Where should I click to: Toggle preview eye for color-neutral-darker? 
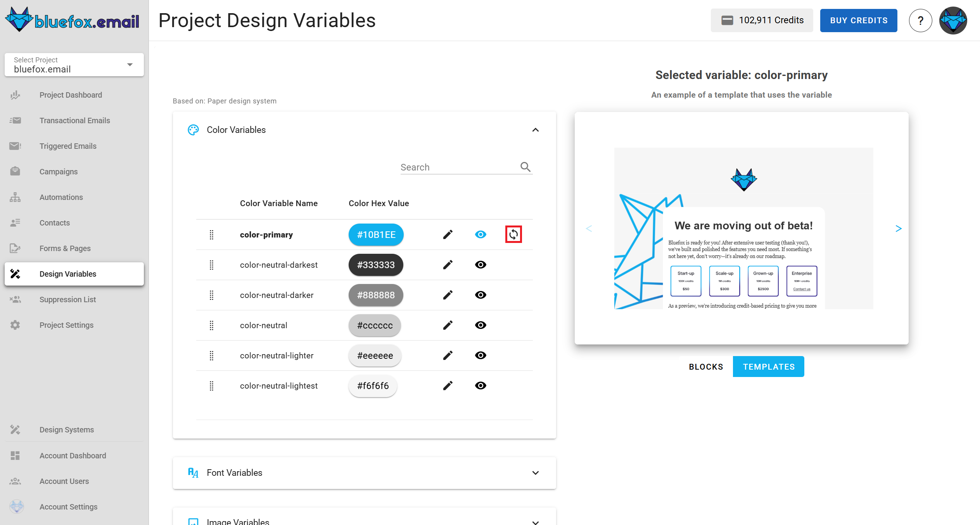pos(480,295)
